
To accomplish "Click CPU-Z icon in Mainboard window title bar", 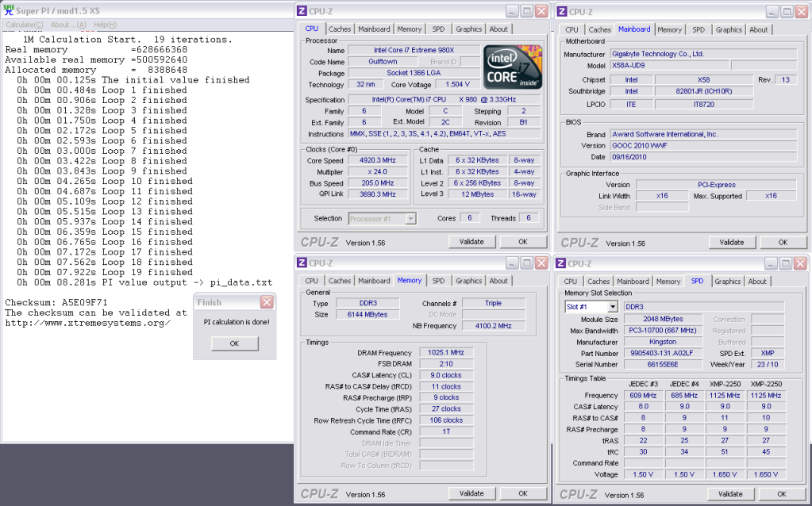I will point(562,11).
